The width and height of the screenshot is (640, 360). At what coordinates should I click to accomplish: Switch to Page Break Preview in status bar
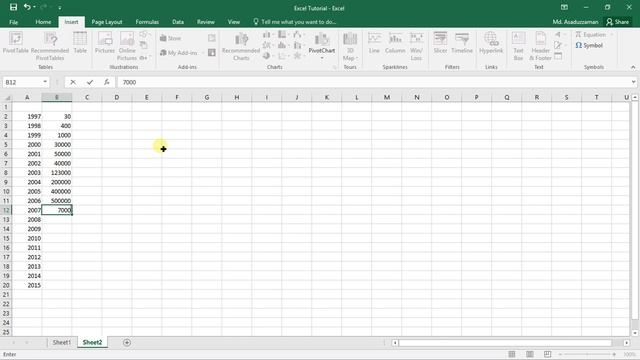point(547,354)
